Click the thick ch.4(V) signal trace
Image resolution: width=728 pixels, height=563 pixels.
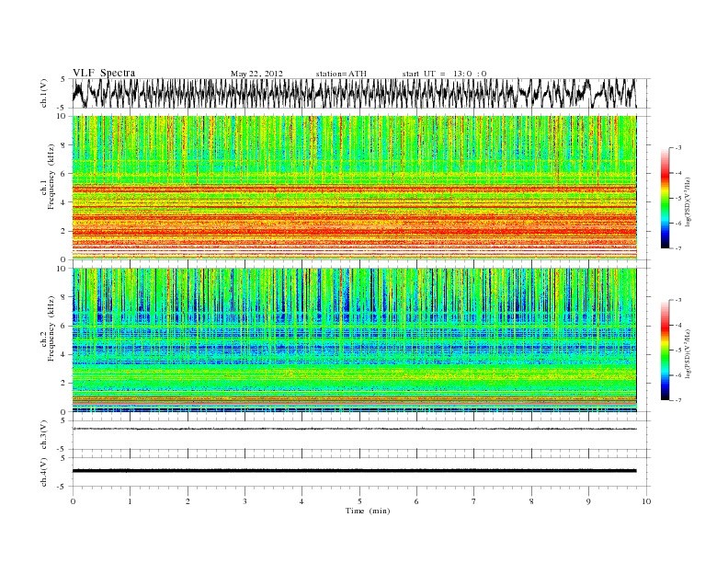[354, 471]
